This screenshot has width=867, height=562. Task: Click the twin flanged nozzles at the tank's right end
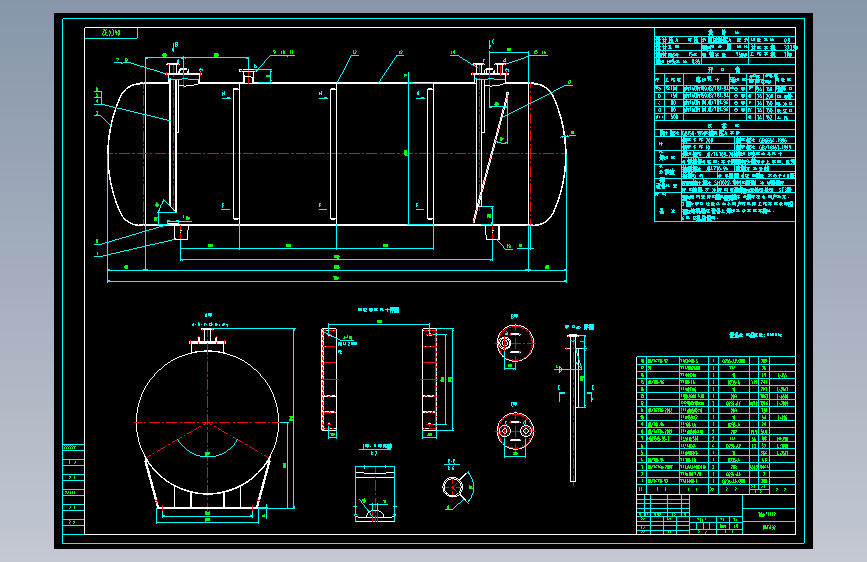click(x=490, y=73)
